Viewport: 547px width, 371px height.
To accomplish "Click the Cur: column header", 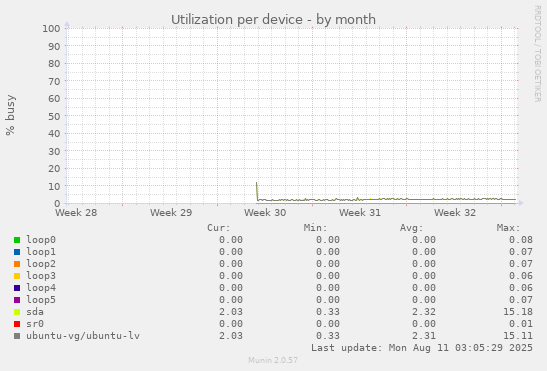I will [219, 228].
